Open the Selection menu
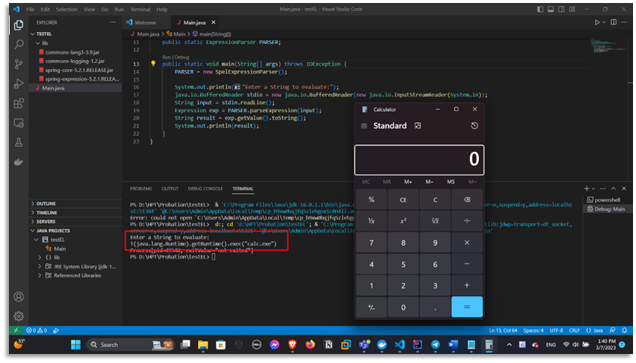The image size is (636, 363). click(67, 9)
